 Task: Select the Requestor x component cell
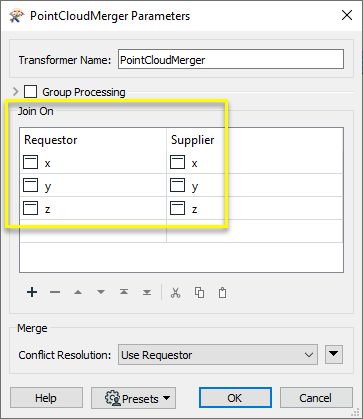93,163
